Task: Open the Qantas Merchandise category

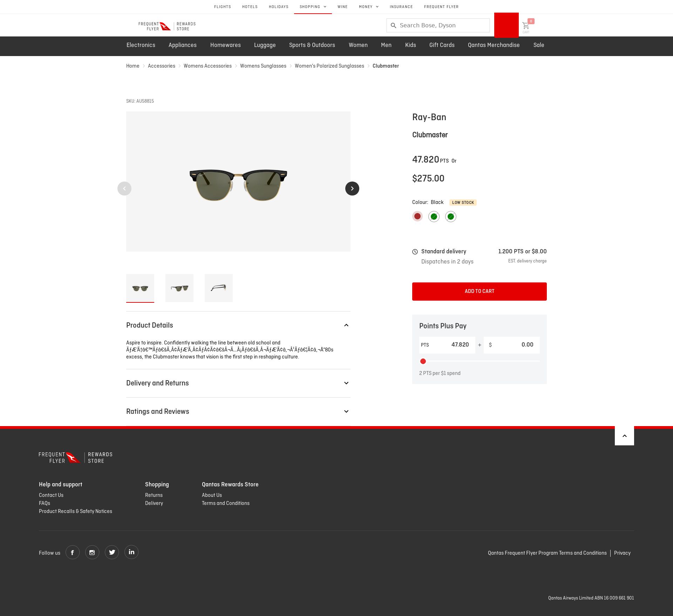Action: pos(494,45)
